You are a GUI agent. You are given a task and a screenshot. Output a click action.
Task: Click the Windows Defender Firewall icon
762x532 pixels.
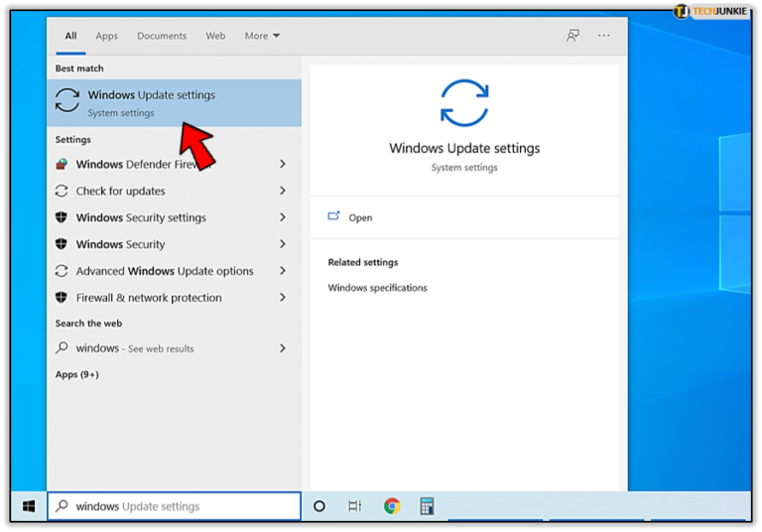(62, 165)
